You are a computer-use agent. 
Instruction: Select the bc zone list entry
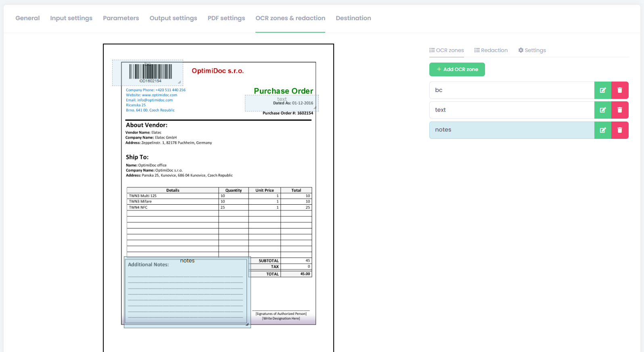[512, 90]
